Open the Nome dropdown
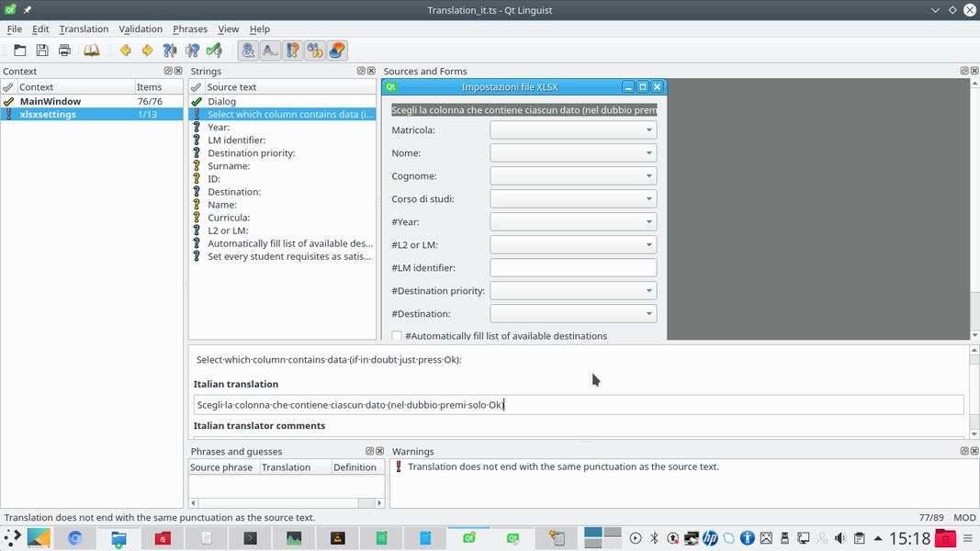Viewport: 980px width, 551px height. click(573, 153)
